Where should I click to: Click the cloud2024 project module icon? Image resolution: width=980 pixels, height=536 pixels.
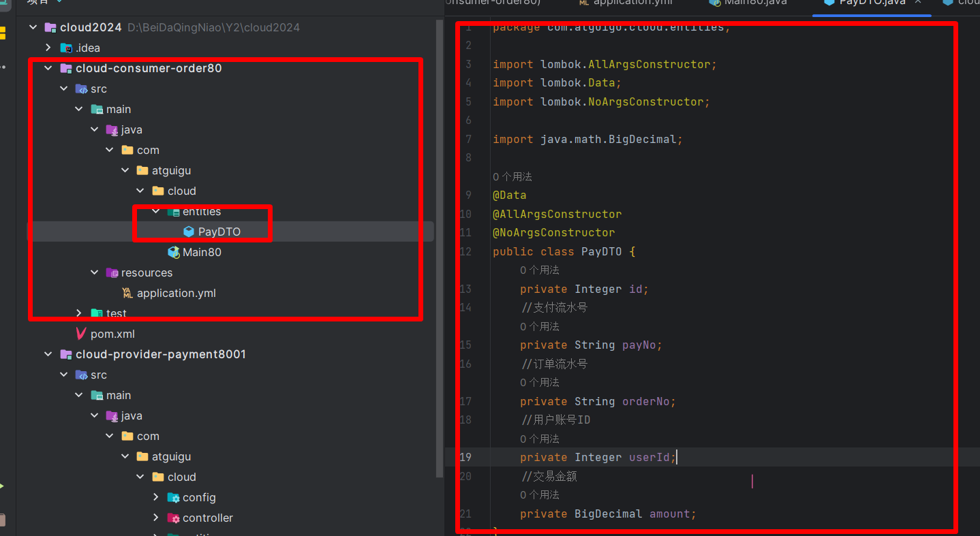[50, 27]
